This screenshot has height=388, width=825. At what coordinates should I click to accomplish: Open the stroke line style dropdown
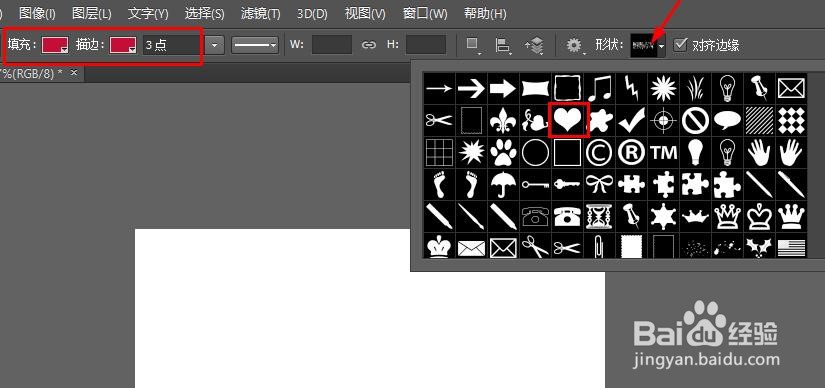click(x=255, y=45)
